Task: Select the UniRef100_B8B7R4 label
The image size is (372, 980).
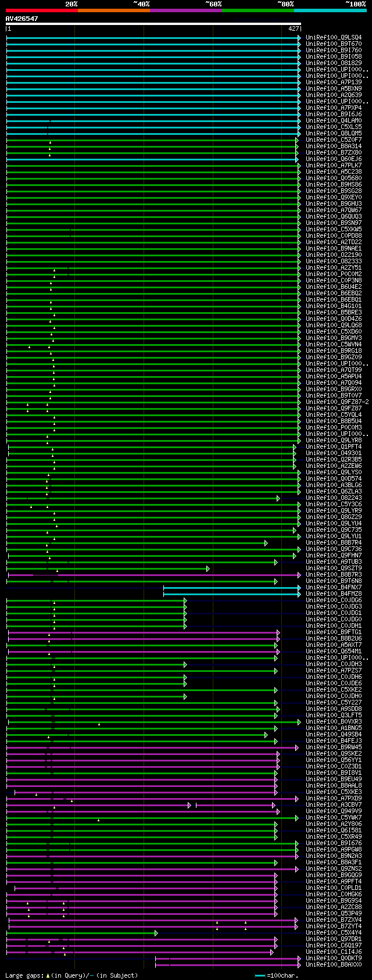Action: (x=334, y=542)
